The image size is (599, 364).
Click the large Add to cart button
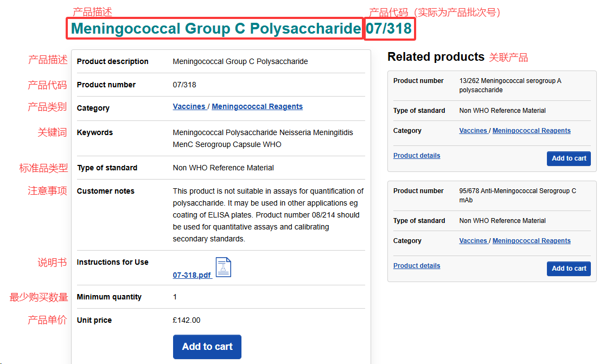point(207,347)
